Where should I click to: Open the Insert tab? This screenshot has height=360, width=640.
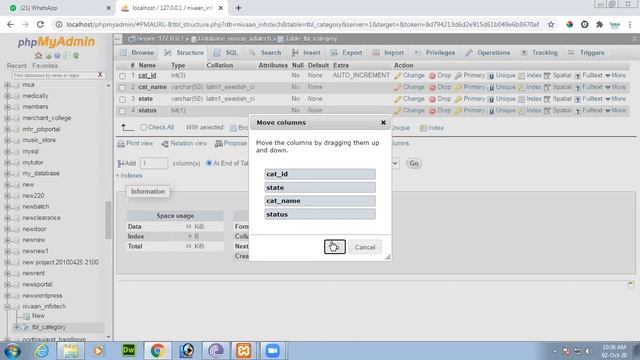coord(306,53)
